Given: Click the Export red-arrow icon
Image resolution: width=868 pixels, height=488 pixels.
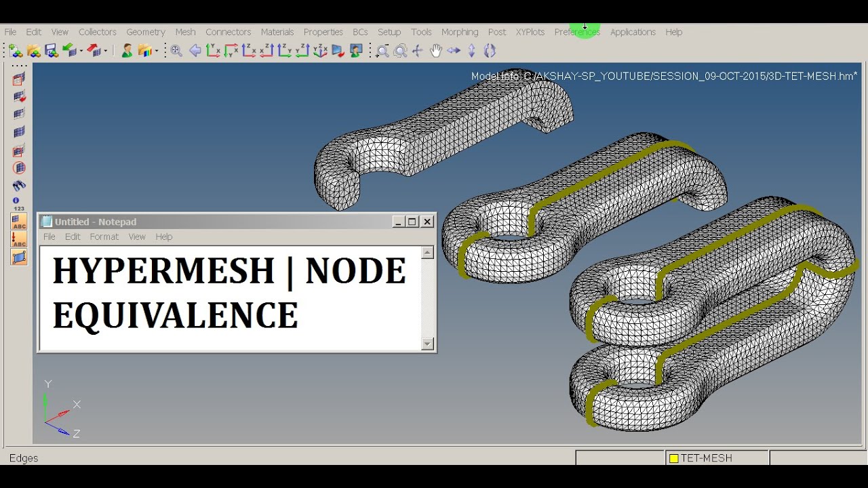Looking at the screenshot, I should click(x=94, y=51).
